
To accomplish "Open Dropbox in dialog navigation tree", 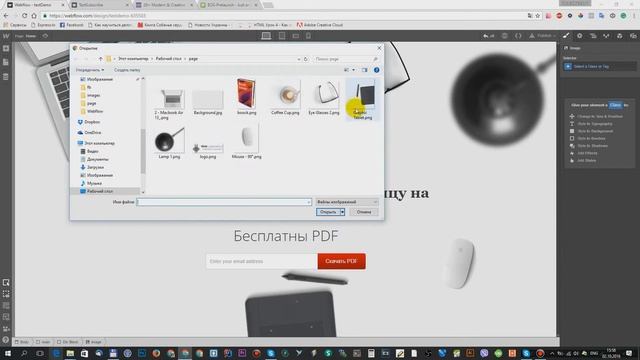I will click(89, 122).
